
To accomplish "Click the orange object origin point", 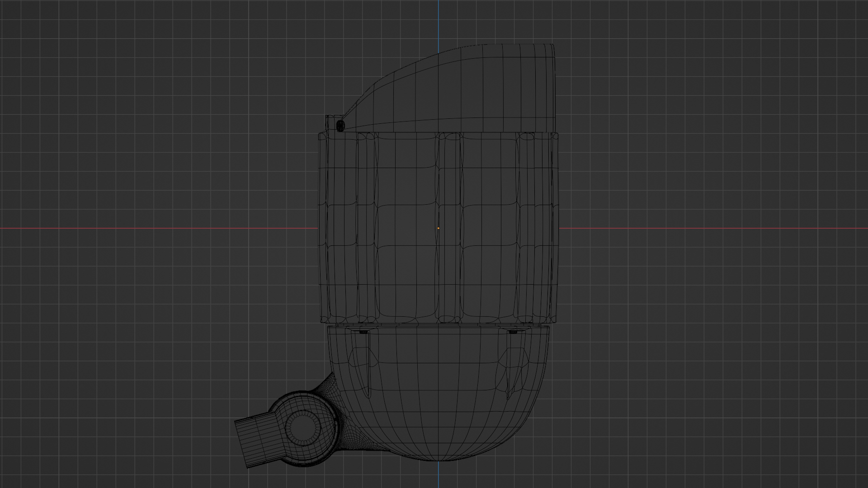I will coord(438,228).
